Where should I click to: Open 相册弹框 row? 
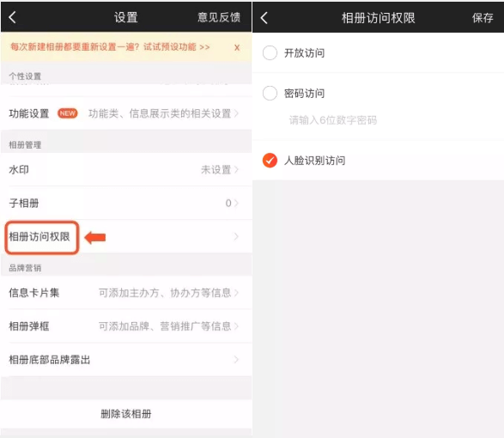pos(126,326)
